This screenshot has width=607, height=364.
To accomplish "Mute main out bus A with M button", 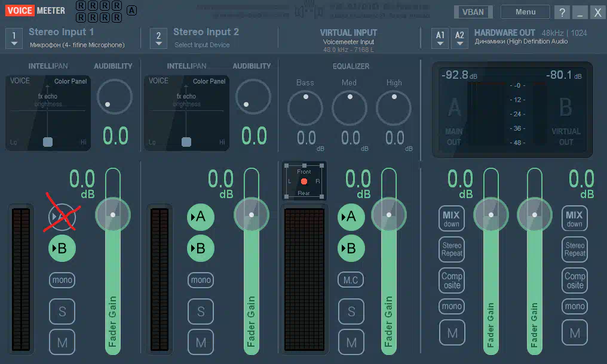I will click(x=452, y=332).
